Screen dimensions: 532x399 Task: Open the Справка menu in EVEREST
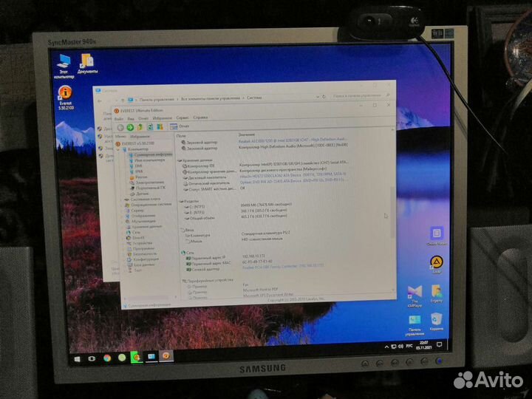point(200,117)
